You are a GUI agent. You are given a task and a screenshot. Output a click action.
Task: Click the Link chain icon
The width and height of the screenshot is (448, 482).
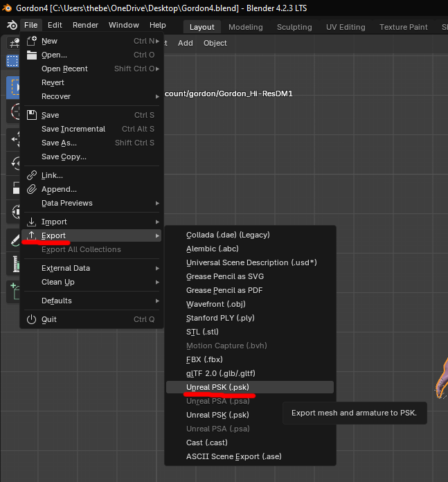pos(32,175)
